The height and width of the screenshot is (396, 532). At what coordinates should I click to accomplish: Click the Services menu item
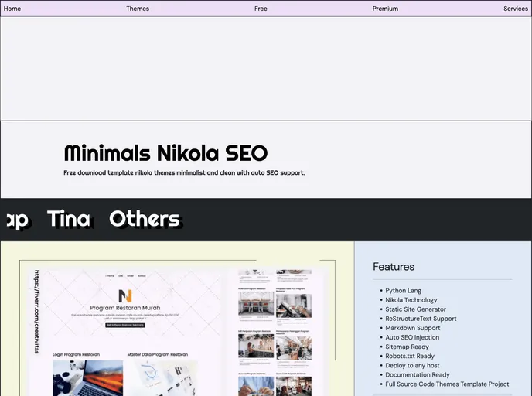(x=515, y=9)
